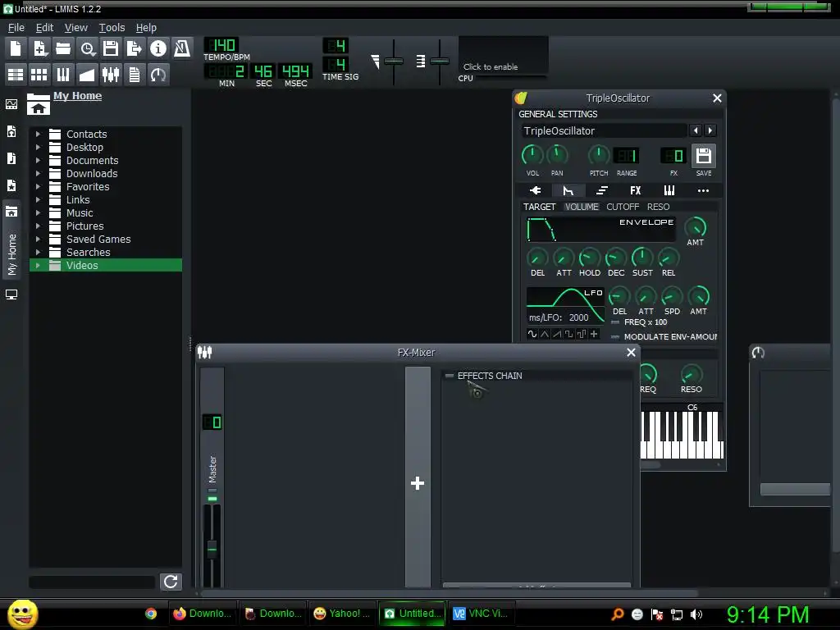This screenshot has height=630, width=840.
Task: Show the Song Editor window icon
Action: point(16,75)
